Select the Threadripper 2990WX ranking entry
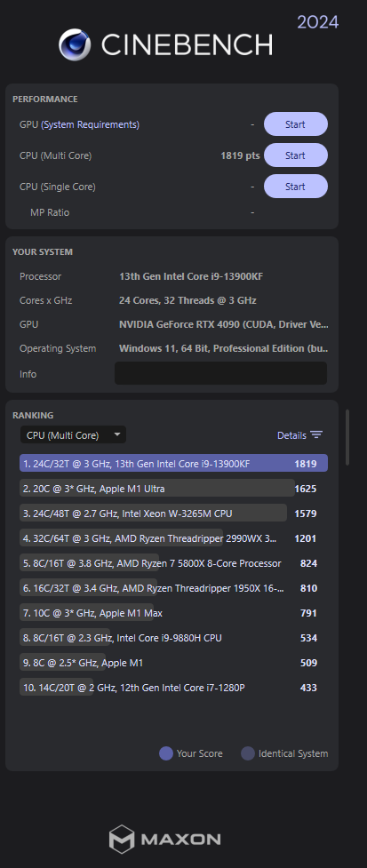The image size is (367, 868). click(174, 538)
